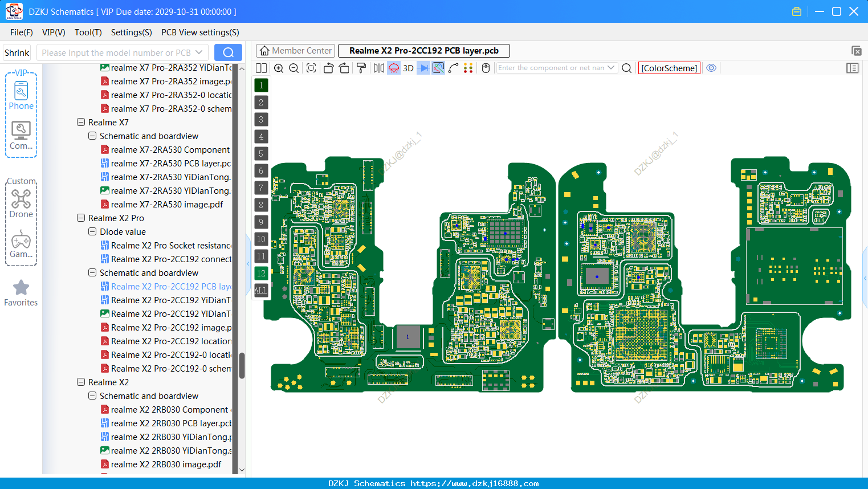
Task: Toggle the eye visibility icon
Action: [711, 68]
